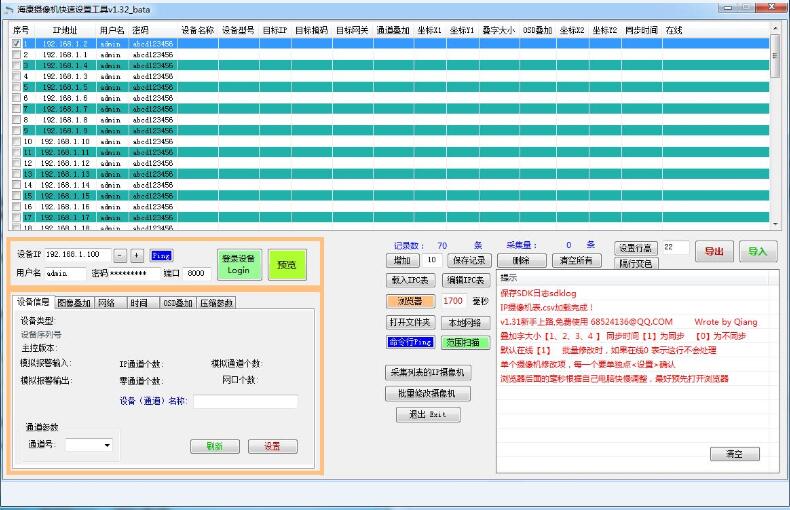This screenshot has width=790, height=510.
Task: Click the IP cell 192.168.1.14
Action: (65, 185)
